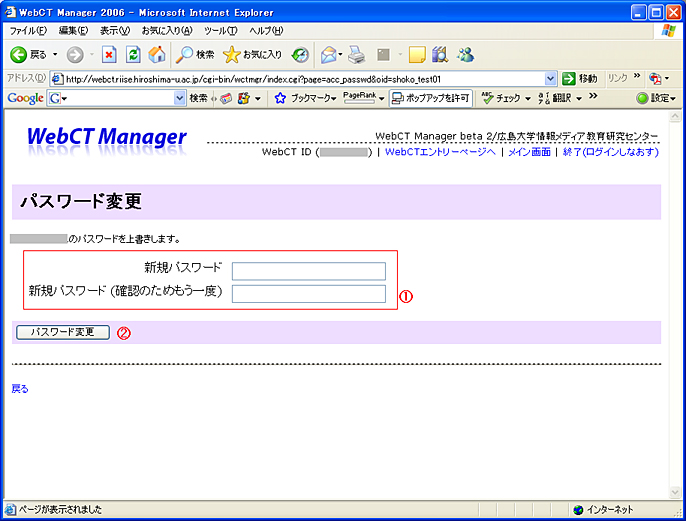Click the IE Back arrow icon
686x521 pixels.
[x=18, y=55]
